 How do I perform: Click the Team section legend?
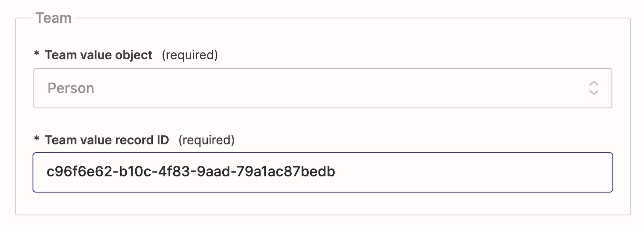point(53,18)
